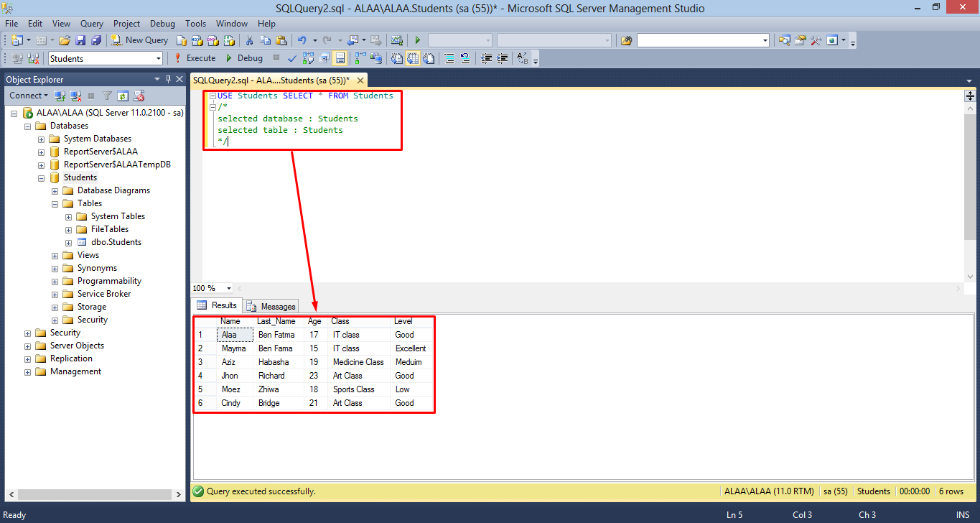Select the Views folder in tree

88,255
